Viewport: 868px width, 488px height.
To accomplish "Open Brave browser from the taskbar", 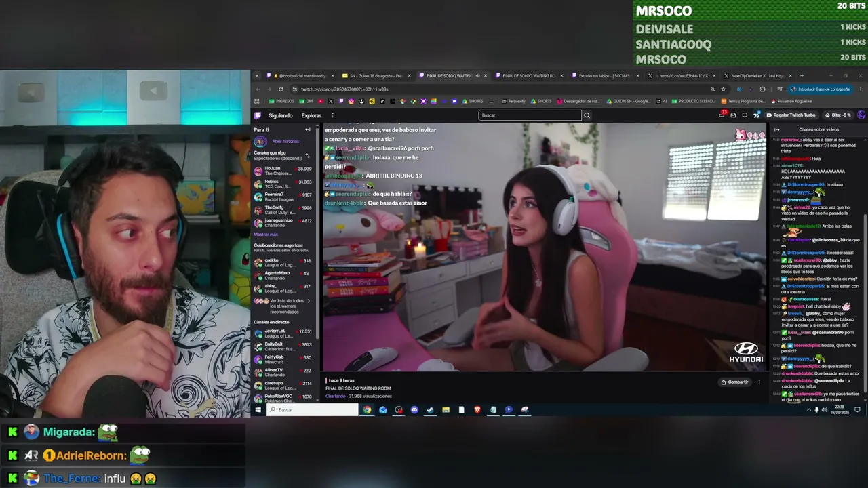I will click(477, 409).
